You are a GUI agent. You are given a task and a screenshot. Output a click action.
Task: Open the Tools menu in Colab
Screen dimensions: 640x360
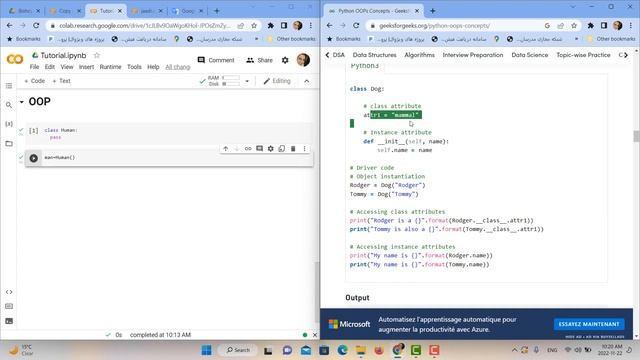(x=134, y=67)
